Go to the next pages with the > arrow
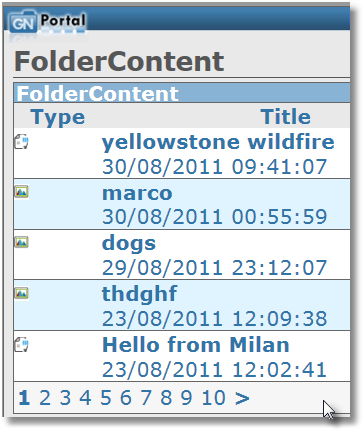This screenshot has width=364, height=433. point(242,398)
